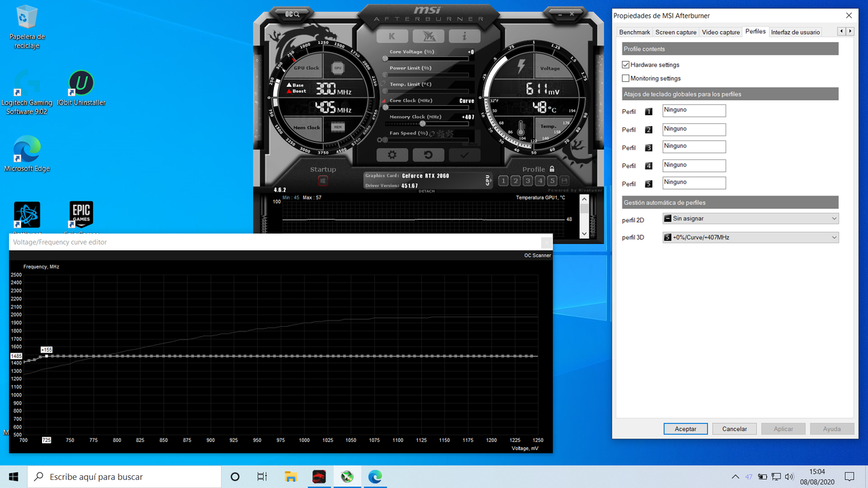Select the IObit Uninstaller desktop icon

coord(81,89)
